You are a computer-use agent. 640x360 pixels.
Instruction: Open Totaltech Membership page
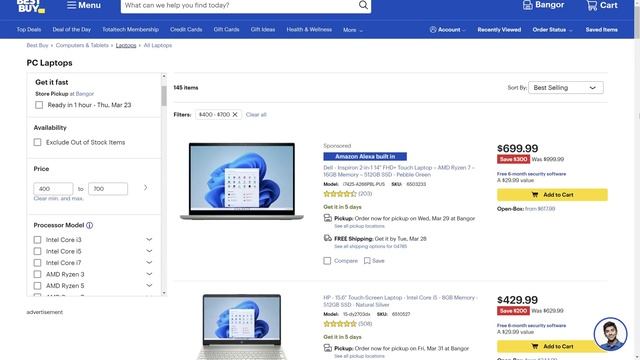pos(130,29)
